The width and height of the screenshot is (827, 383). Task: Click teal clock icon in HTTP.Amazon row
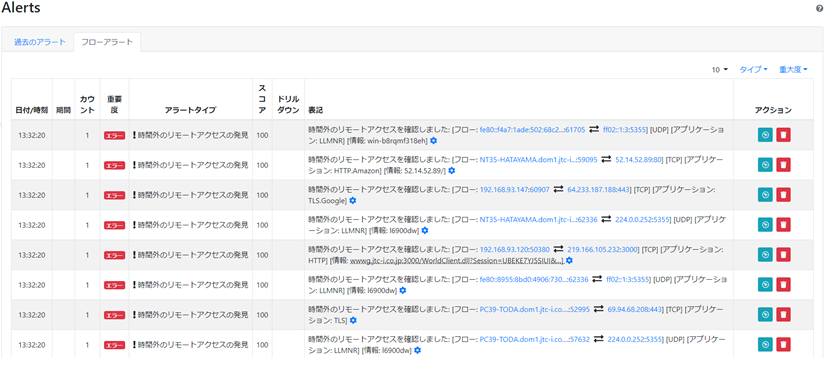pos(765,165)
